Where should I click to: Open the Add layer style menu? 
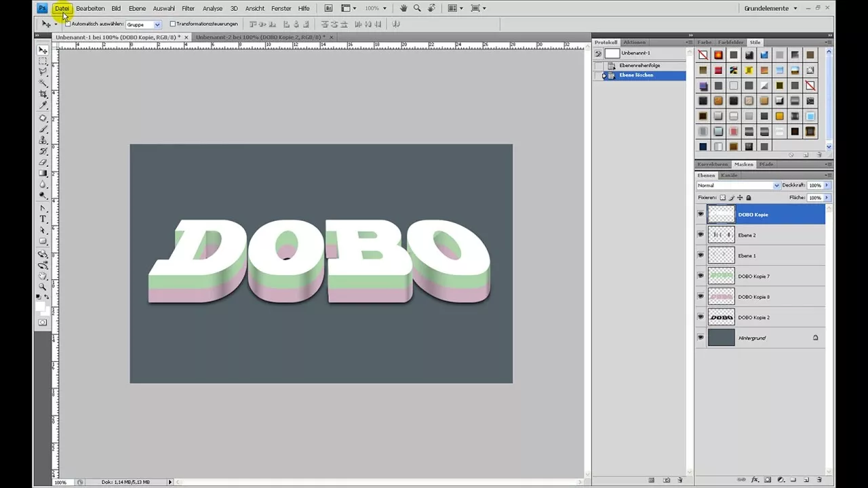[x=755, y=480]
